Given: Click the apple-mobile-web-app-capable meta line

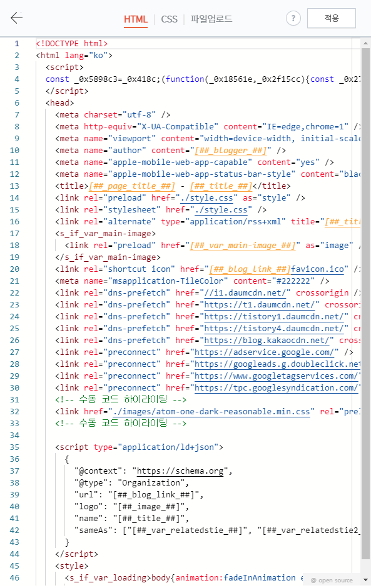Looking at the screenshot, I should click(x=195, y=162).
